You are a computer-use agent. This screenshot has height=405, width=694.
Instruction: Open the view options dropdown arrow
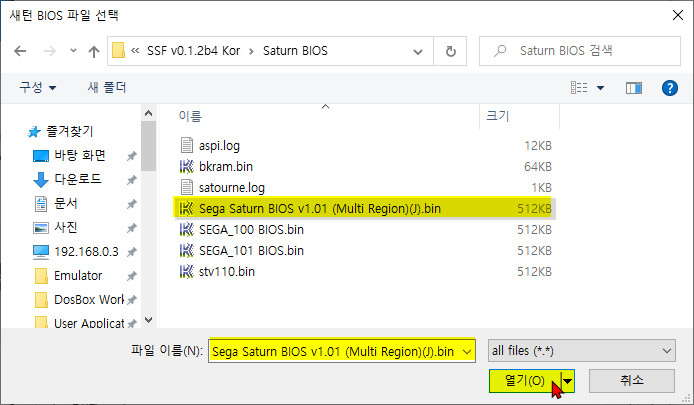click(x=601, y=88)
